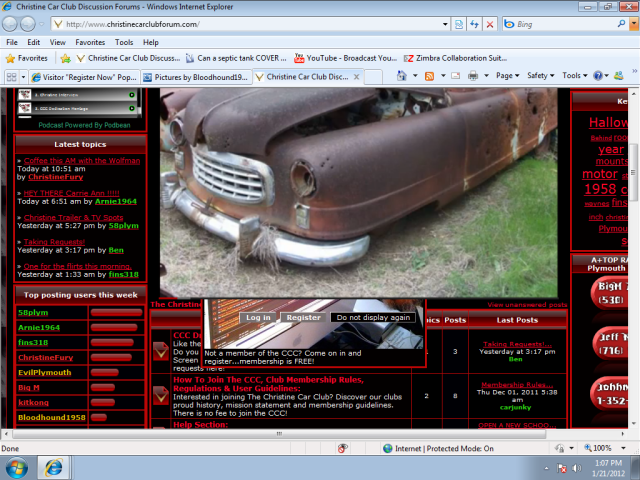The width and height of the screenshot is (640, 480).
Task: Expand the Home button dropdown arrow
Action: [x=415, y=76]
